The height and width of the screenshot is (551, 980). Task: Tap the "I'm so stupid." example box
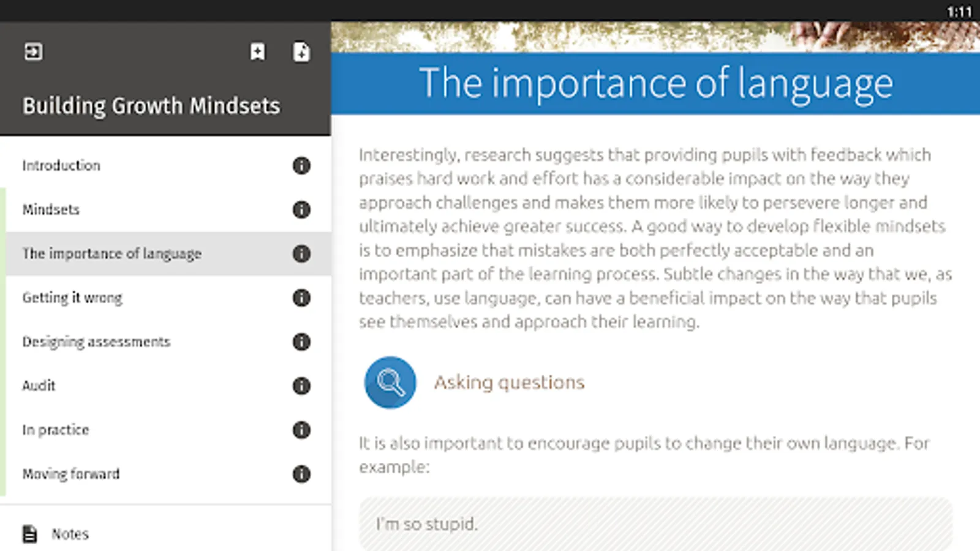click(655, 524)
